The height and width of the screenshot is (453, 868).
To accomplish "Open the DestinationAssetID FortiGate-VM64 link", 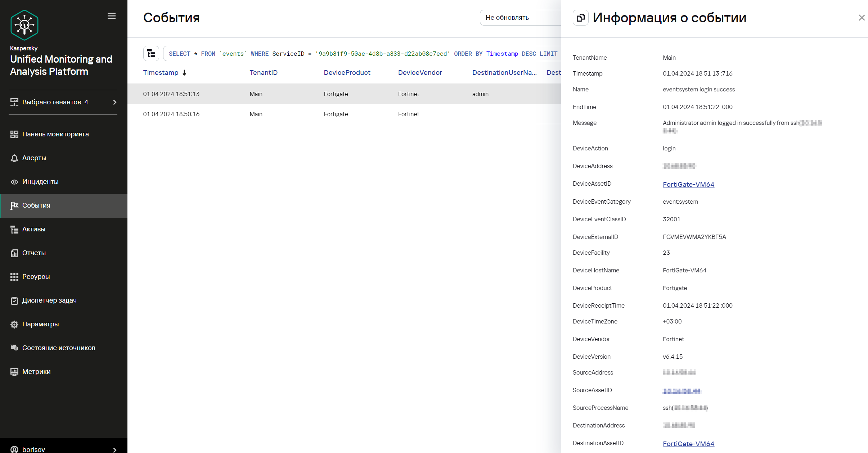I will pyautogui.click(x=688, y=444).
